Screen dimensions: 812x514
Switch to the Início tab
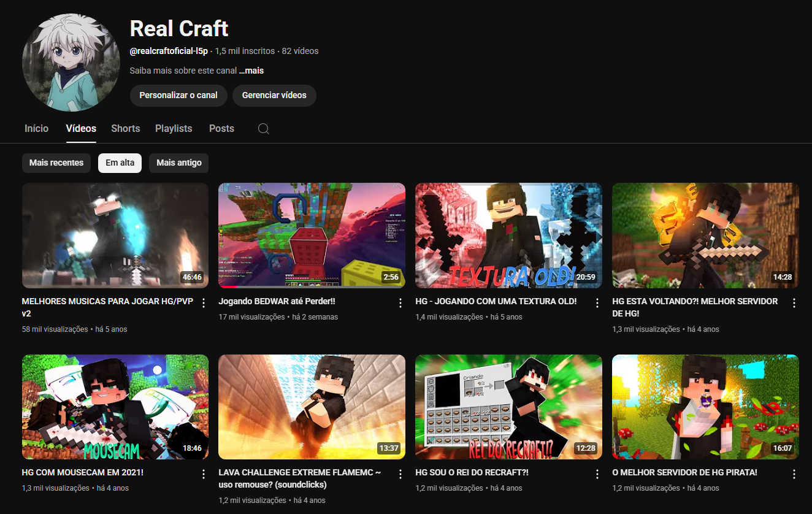pyautogui.click(x=37, y=129)
